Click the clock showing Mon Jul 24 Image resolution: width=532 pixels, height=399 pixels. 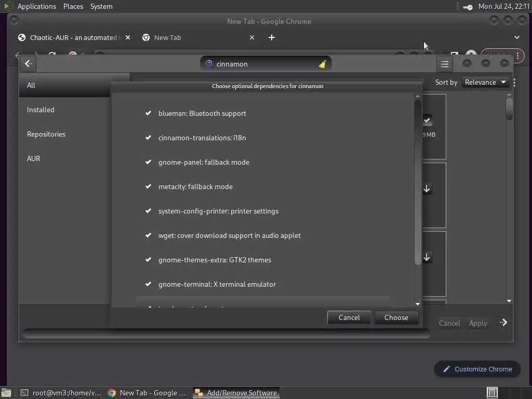click(x=503, y=6)
